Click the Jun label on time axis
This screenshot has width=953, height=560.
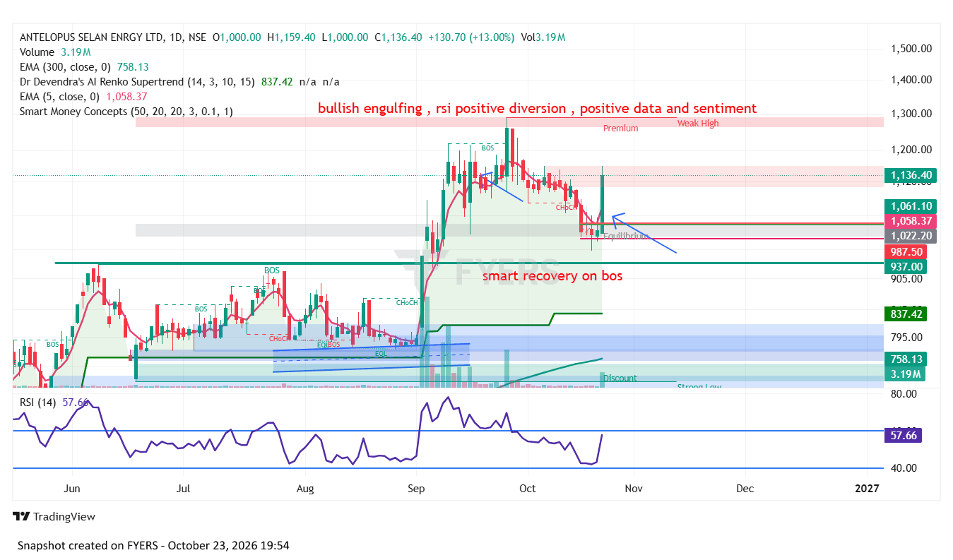coord(71,489)
